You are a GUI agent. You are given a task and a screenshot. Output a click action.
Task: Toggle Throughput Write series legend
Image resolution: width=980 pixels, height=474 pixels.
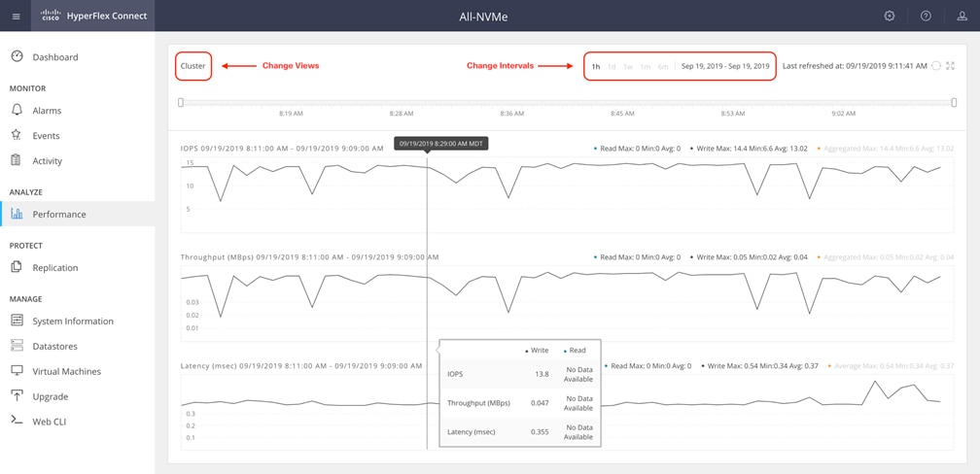pyautogui.click(x=749, y=256)
